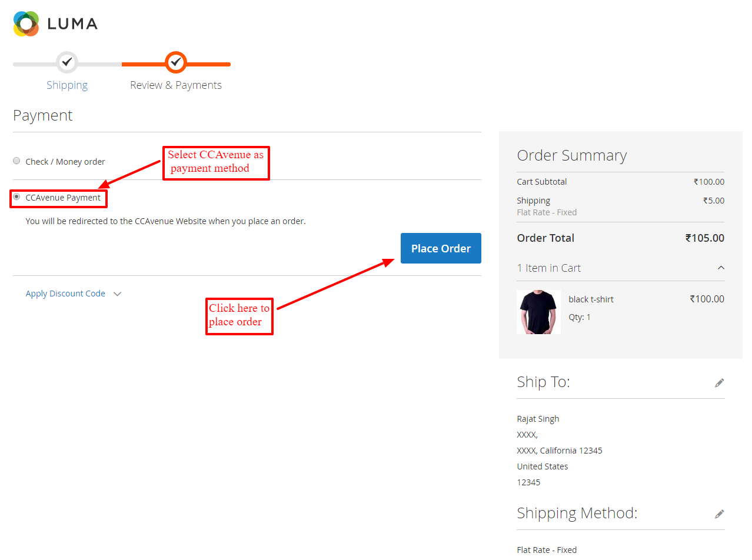Click the orange checkout progress bar
This screenshot has height=560, width=752.
pyautogui.click(x=206, y=64)
